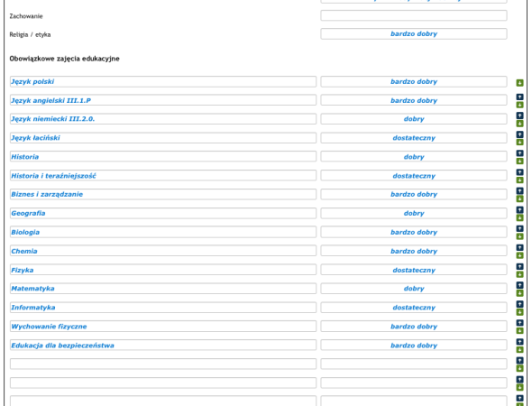Click the Geografia subject name field
This screenshot has height=406, width=532.
(163, 213)
